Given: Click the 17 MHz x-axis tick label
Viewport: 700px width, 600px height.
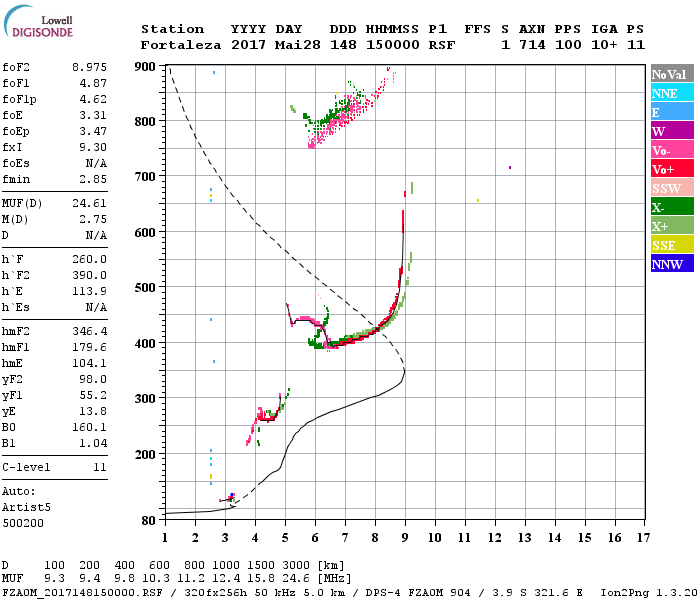Looking at the screenshot, I should point(643,538).
